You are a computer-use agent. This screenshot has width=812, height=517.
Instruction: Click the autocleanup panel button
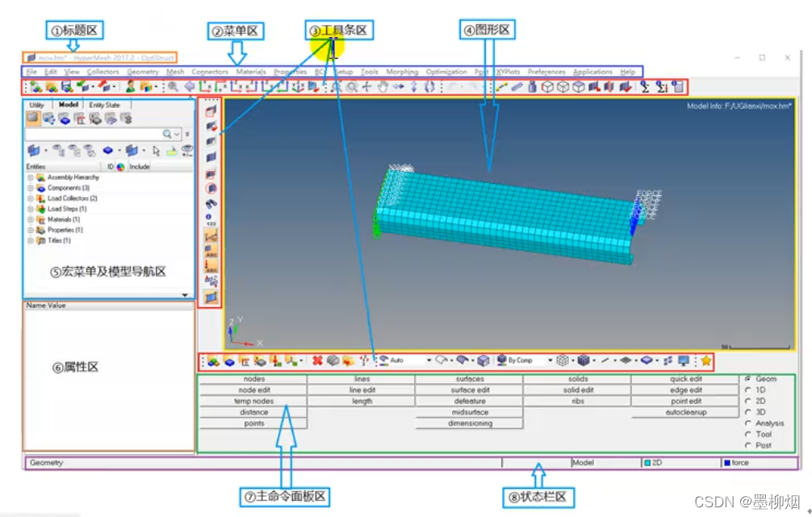pos(685,412)
